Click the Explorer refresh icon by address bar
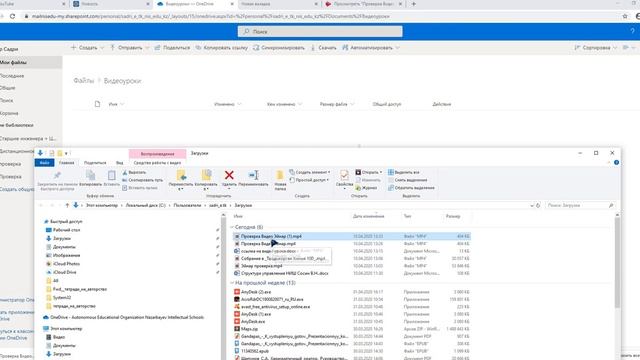The width and height of the screenshot is (640, 360). click(x=538, y=205)
